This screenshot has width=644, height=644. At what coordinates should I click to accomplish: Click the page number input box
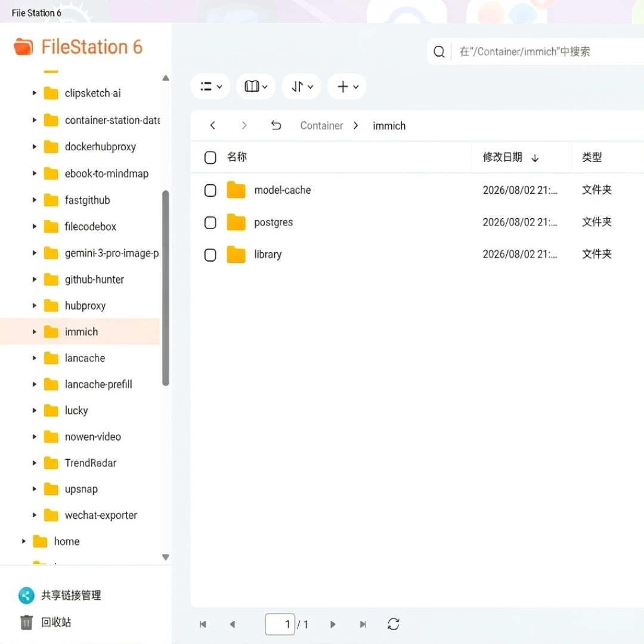coord(280,624)
